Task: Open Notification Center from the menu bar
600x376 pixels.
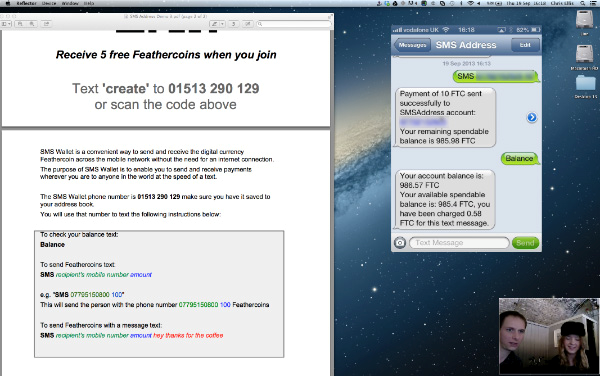Action: 593,3
